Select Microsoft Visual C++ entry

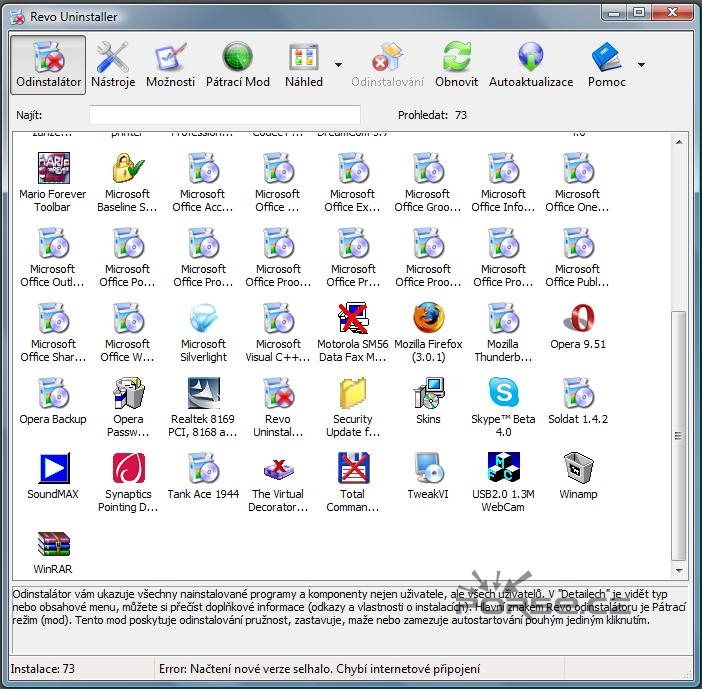(278, 333)
